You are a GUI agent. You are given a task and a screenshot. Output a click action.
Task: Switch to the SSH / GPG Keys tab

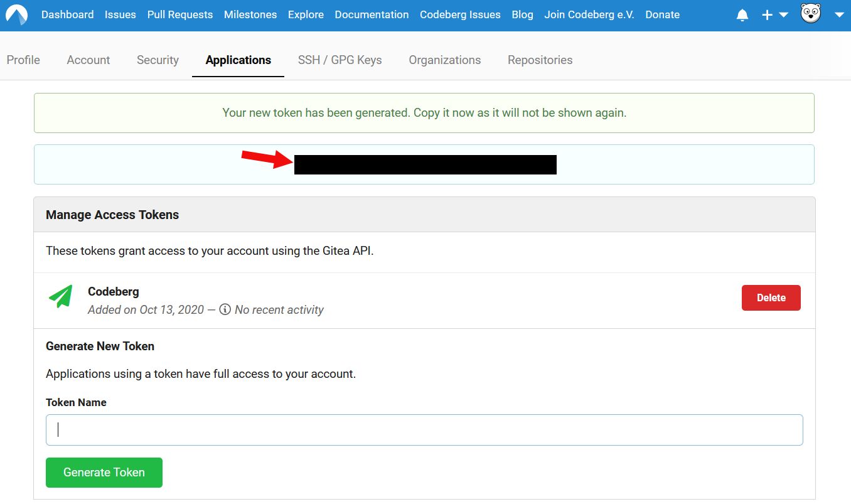[340, 60]
